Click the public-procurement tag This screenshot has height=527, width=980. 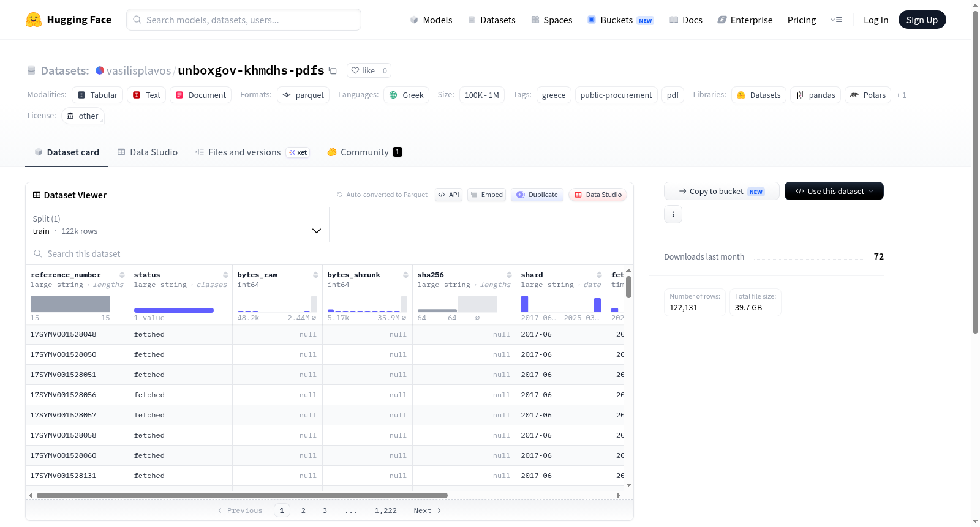coord(616,95)
